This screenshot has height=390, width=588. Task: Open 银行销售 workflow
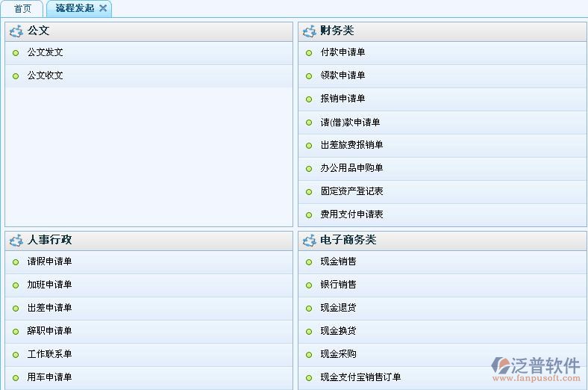[338, 285]
